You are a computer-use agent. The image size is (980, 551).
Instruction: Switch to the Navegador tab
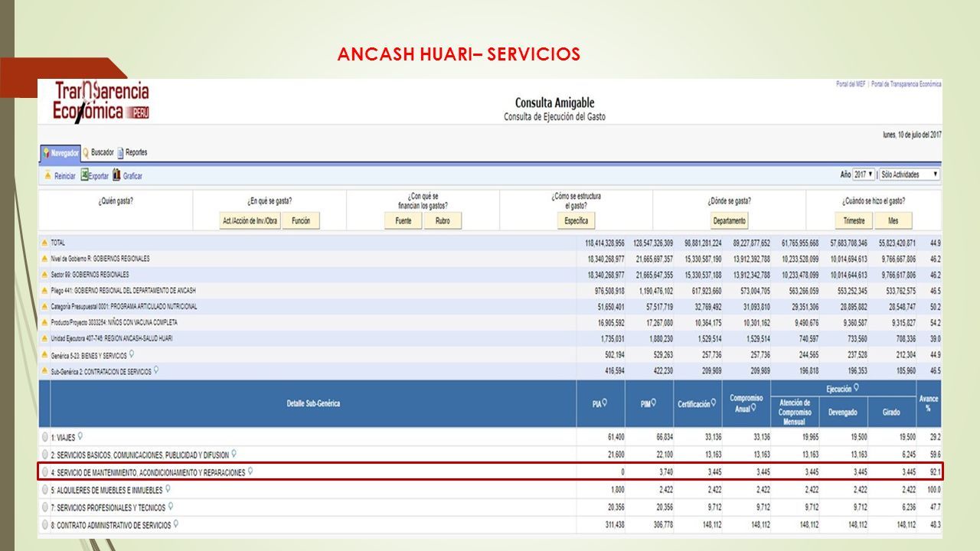click(60, 153)
